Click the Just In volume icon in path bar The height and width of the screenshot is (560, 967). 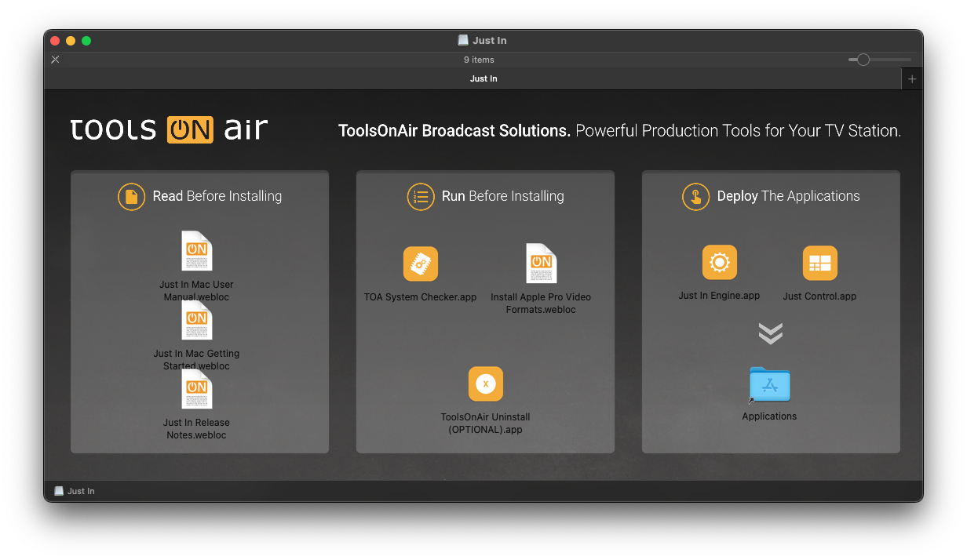click(x=59, y=491)
